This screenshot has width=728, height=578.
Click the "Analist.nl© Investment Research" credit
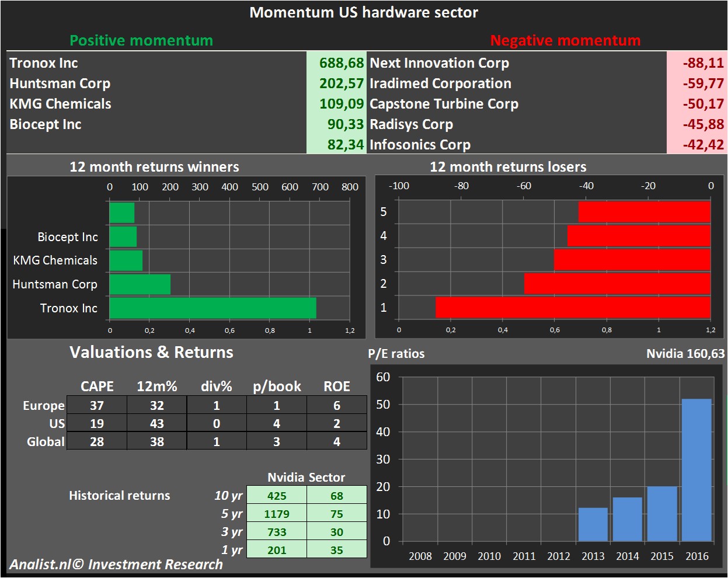coord(116,565)
